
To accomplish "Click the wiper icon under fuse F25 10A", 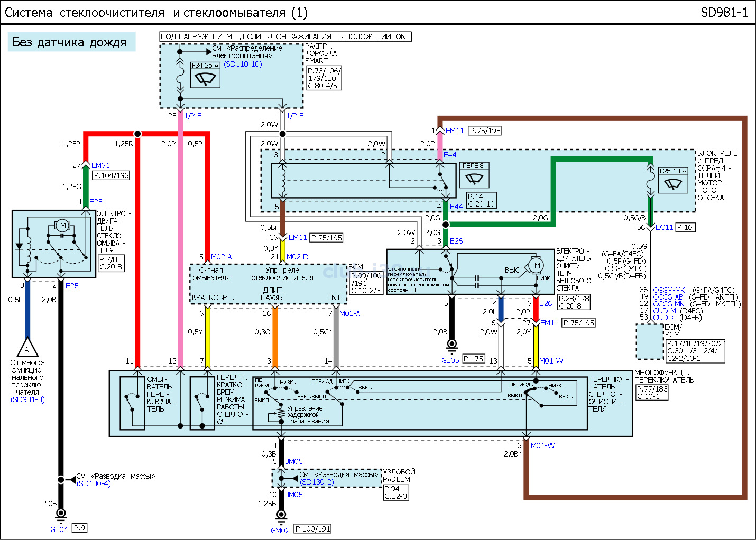I will coord(672,184).
